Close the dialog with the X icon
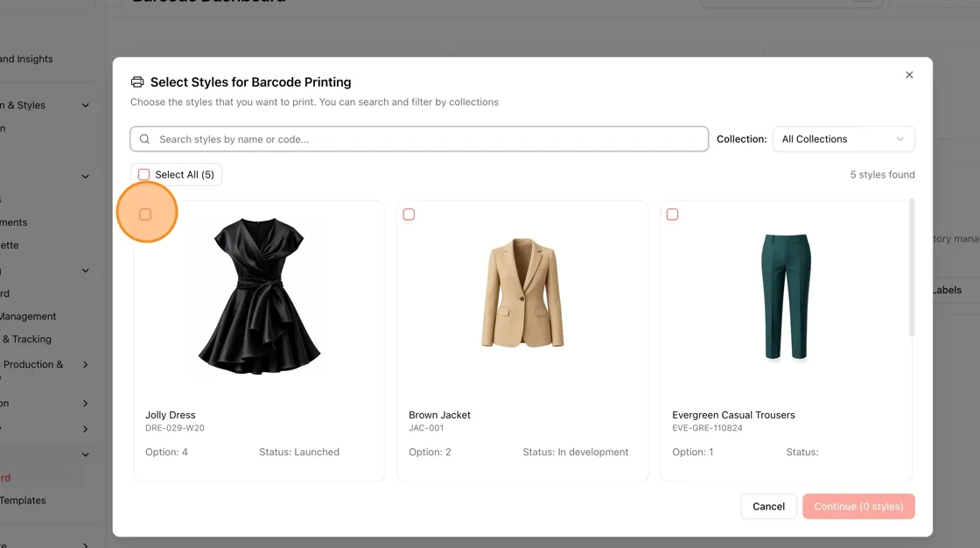 [909, 75]
